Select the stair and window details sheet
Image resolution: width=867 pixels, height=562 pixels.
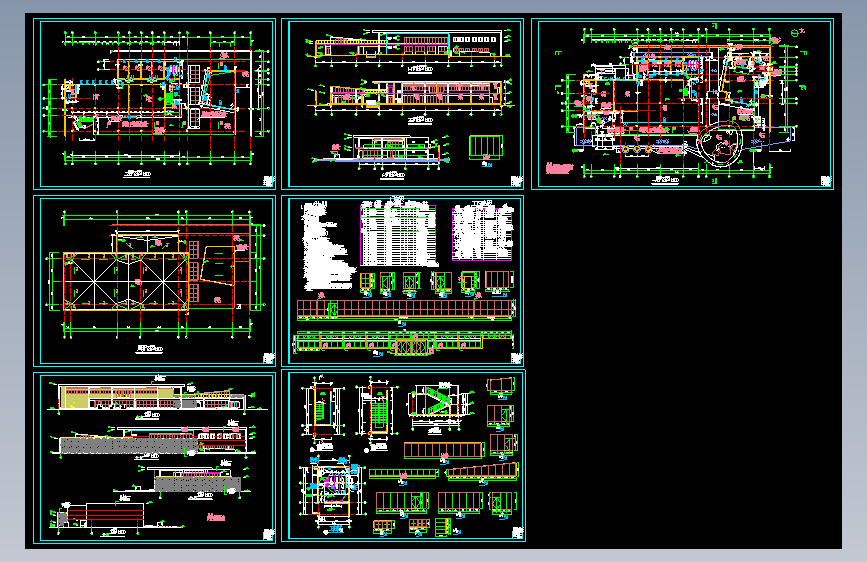coord(403,456)
